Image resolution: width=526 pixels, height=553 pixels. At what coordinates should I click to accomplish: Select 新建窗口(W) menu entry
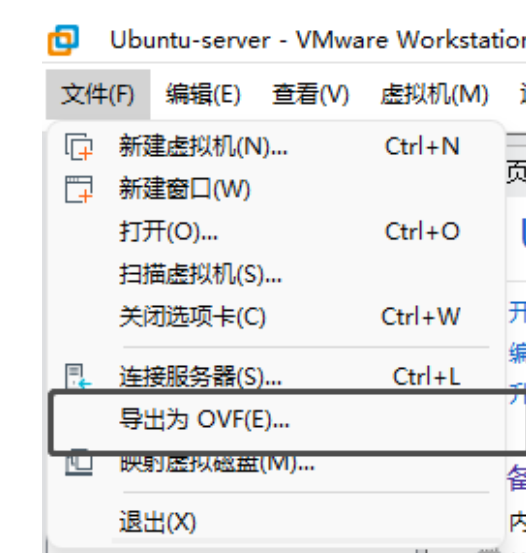coord(275,189)
